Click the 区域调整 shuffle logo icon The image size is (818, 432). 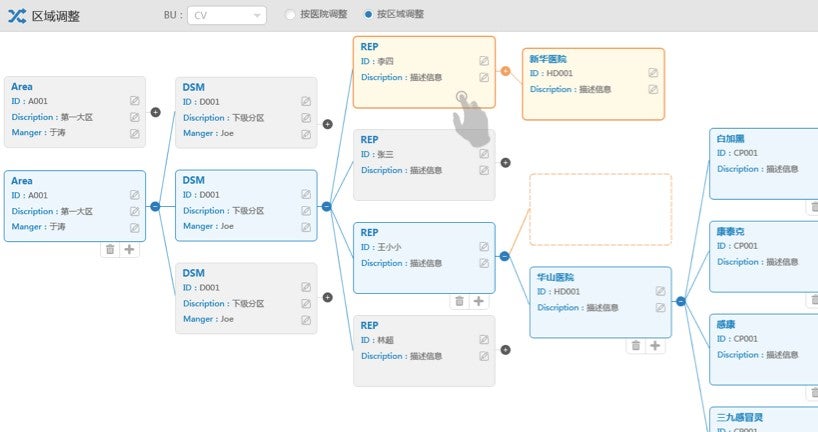pos(16,15)
